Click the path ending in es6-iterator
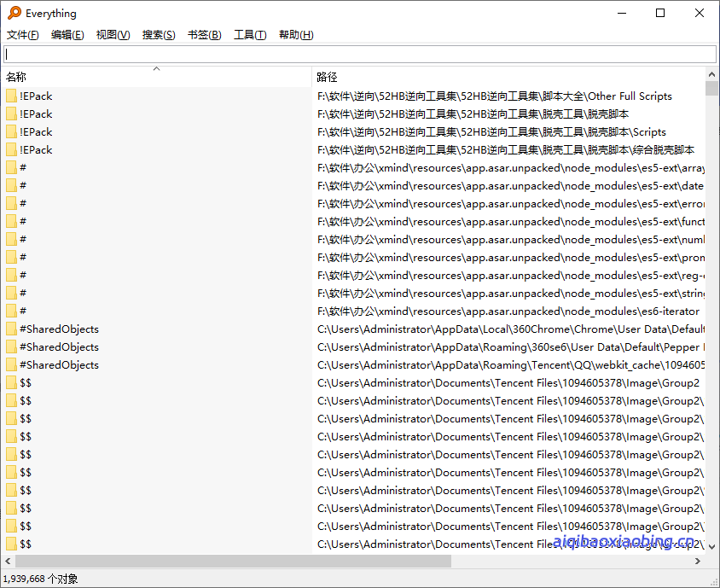Screen dimensions: 720x588 (508, 311)
